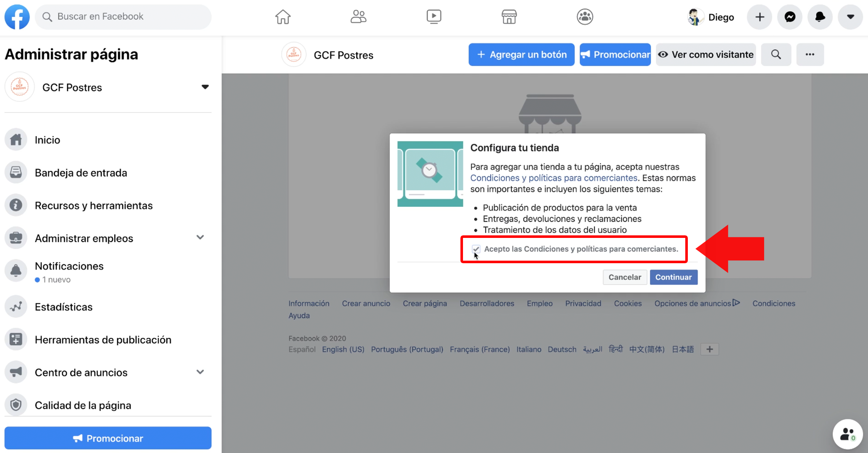Click the Facebook logo icon

point(17,17)
